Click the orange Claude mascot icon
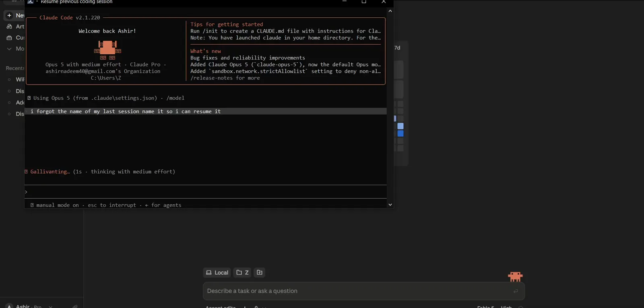The image size is (644, 308). pos(515,277)
